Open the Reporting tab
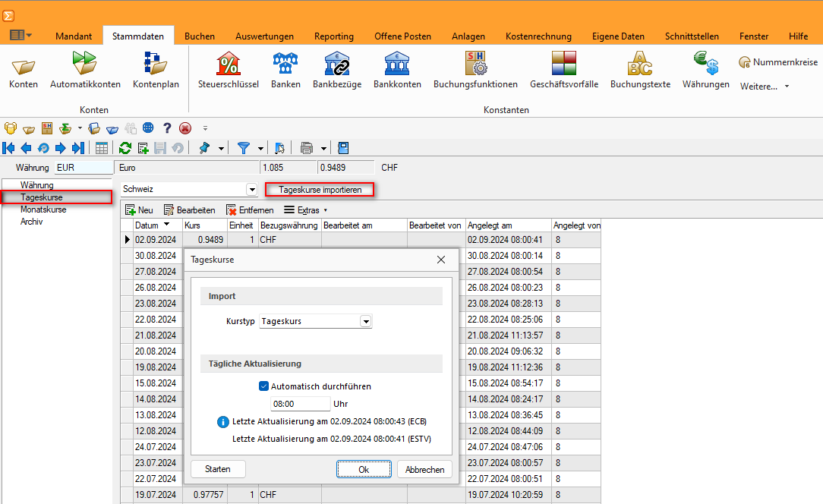Screen dimensions: 823x504 [334, 36]
